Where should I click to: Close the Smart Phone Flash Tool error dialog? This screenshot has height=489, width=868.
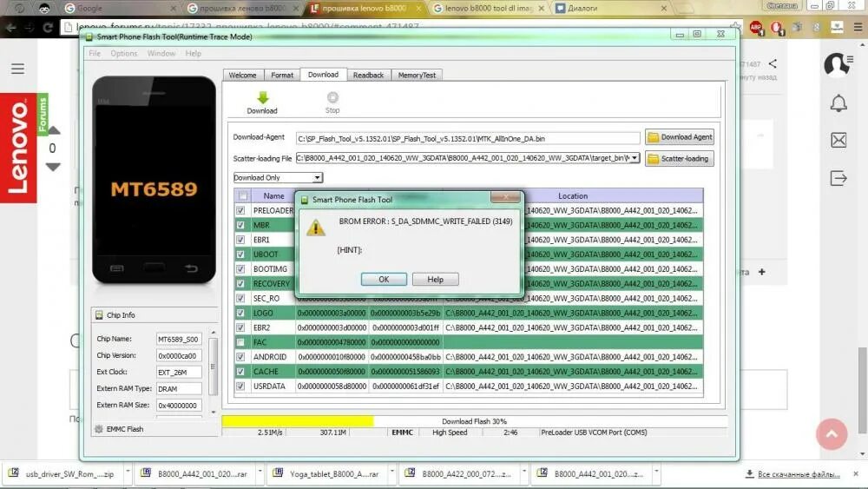coord(505,197)
